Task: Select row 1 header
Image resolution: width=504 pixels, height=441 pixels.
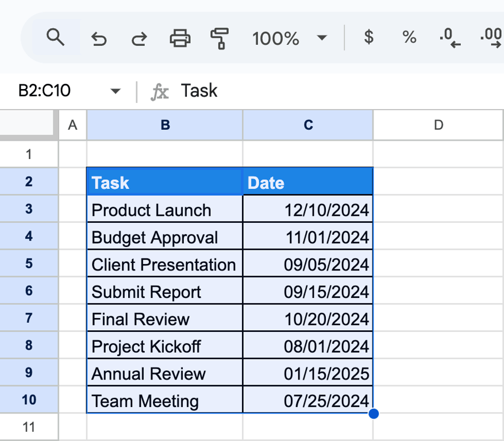Action: (29, 154)
